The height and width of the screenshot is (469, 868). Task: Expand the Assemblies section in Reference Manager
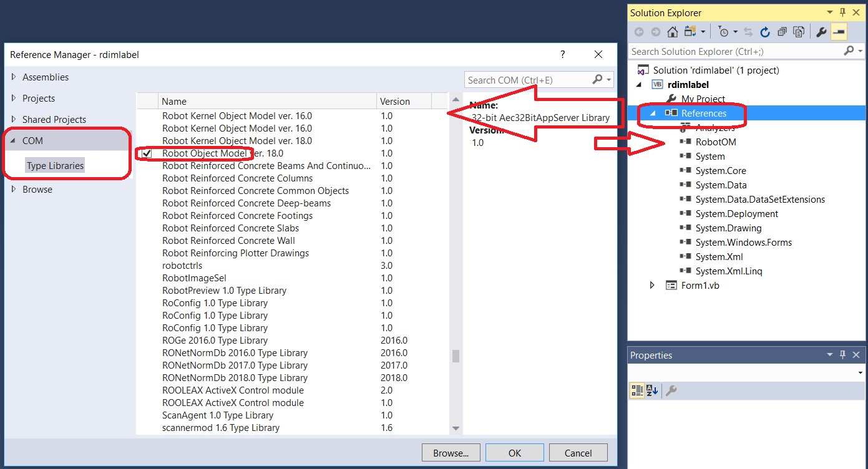15,77
